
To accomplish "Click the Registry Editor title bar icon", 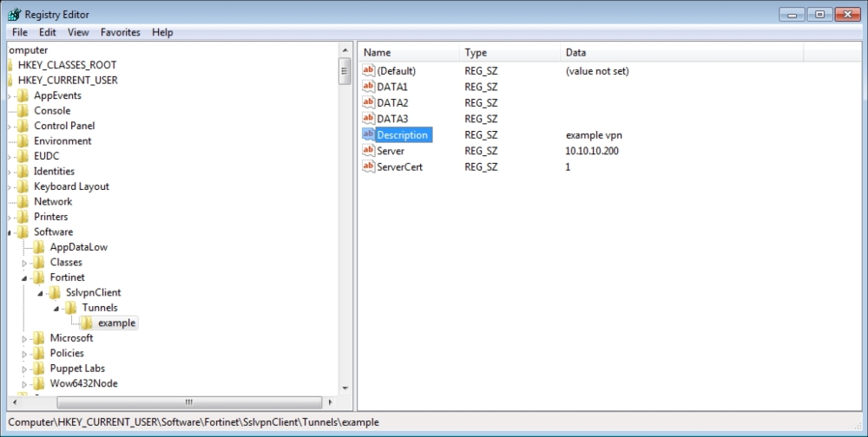I will (14, 14).
